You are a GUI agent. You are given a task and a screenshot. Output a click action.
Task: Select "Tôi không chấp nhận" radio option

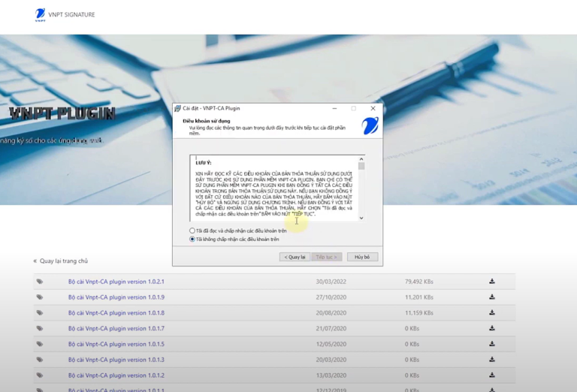[192, 240]
